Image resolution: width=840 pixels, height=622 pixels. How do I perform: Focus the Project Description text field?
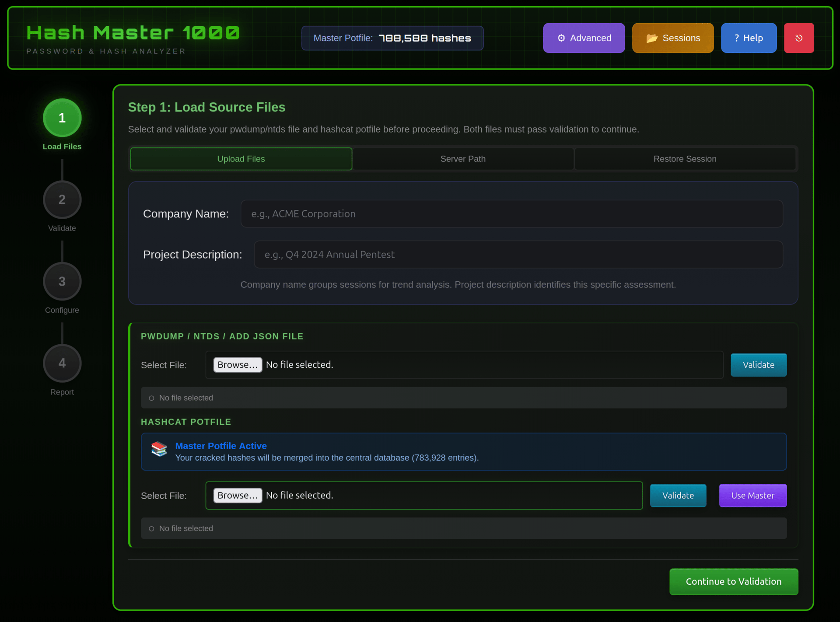coord(518,255)
